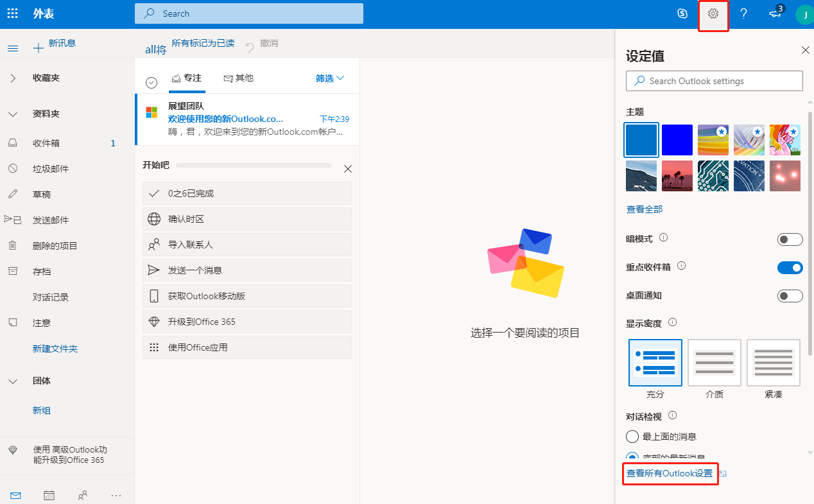Image resolution: width=814 pixels, height=504 pixels.
Task: Click the info icon beside 对话检视
Action: [673, 415]
